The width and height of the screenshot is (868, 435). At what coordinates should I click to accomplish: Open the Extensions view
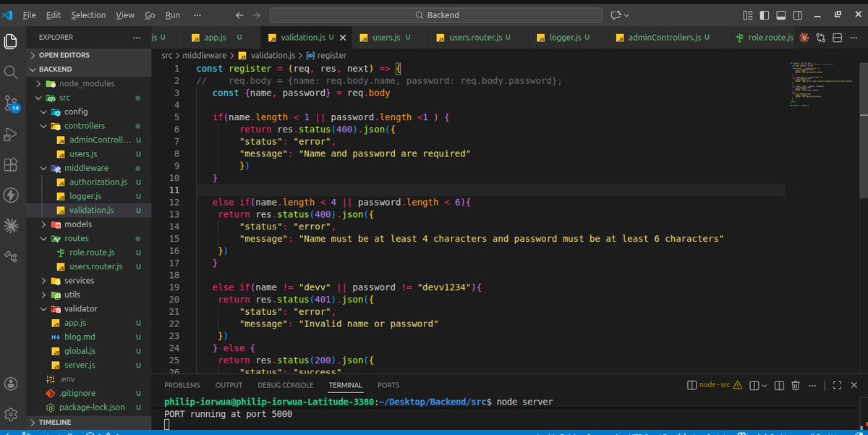11,165
